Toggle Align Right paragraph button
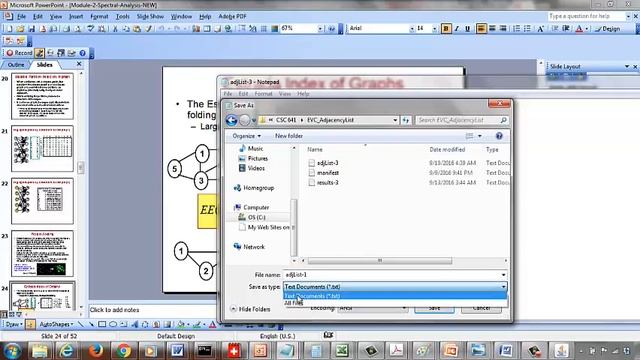 tap(503, 29)
